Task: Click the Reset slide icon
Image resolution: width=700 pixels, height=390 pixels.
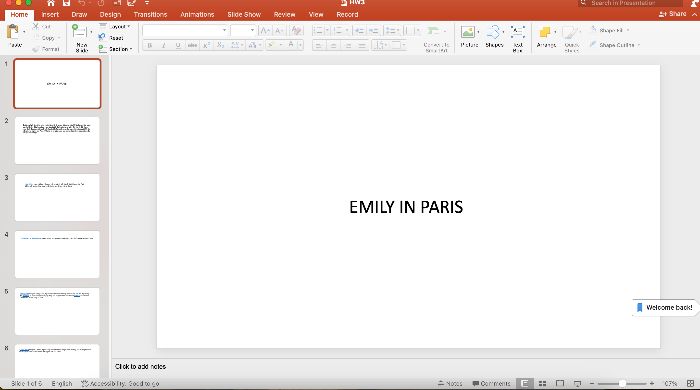Action: click(102, 37)
